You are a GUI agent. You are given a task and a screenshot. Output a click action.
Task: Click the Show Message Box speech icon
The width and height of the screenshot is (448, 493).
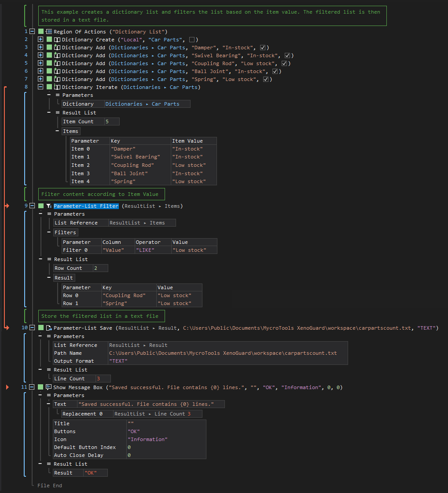[x=49, y=387]
